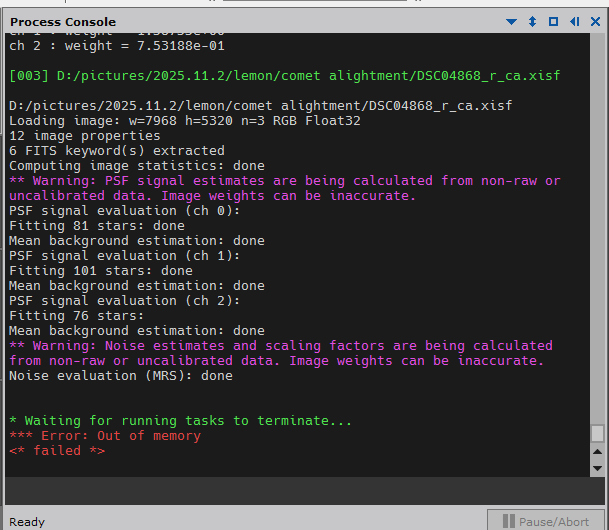The height and width of the screenshot is (530, 609).
Task: Click the auto-hide dock icon in title bar
Action: click(574, 21)
